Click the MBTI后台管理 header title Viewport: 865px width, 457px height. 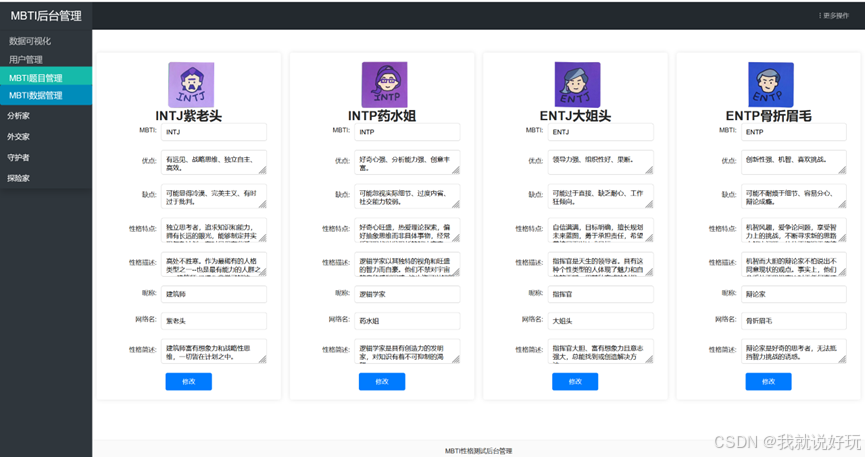[45, 15]
